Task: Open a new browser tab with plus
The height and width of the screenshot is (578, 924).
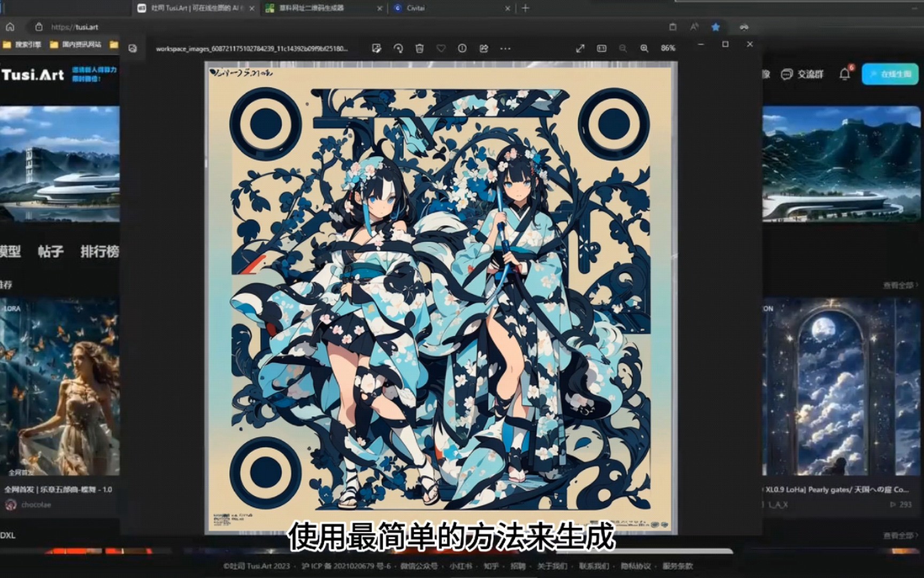Action: pos(525,8)
